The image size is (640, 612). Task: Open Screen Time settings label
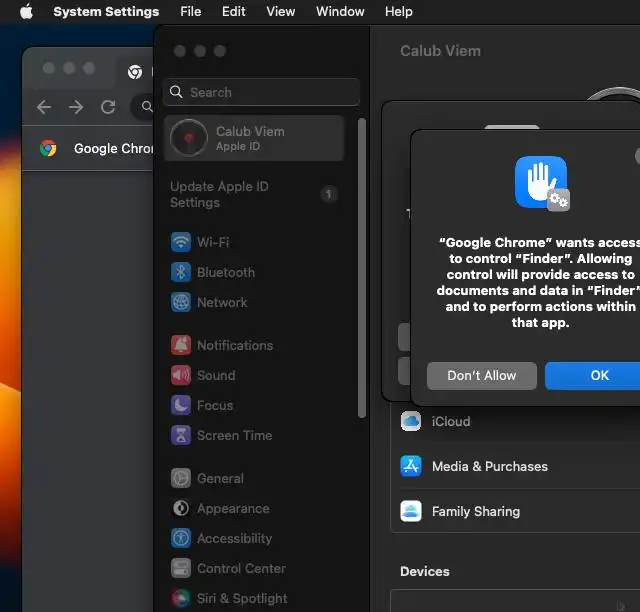234,435
